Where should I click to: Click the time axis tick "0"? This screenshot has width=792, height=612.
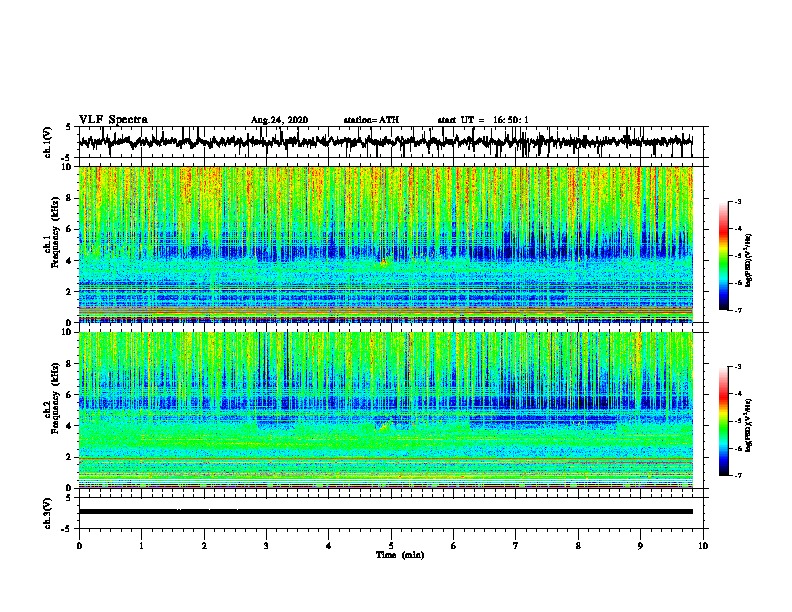pyautogui.click(x=79, y=546)
